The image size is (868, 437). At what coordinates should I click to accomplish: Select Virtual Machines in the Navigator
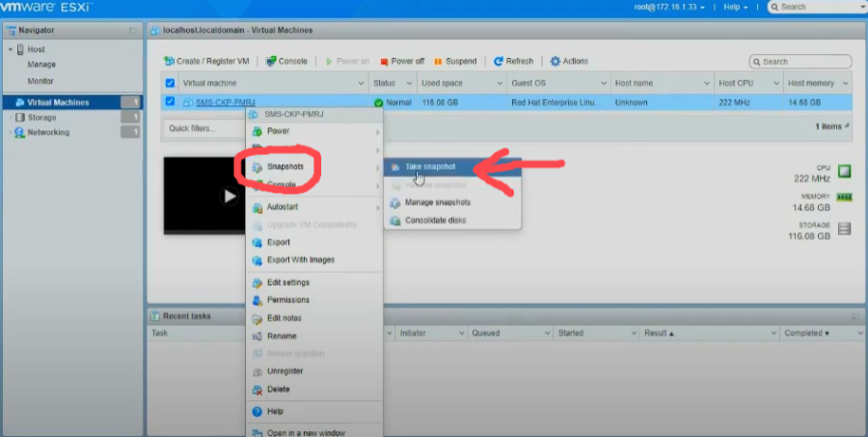tap(72, 102)
